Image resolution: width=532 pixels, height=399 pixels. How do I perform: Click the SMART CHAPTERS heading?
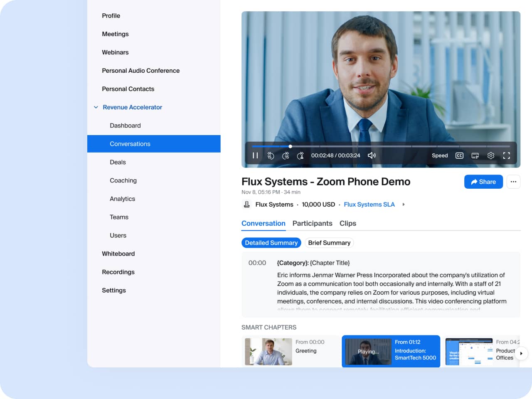click(x=269, y=328)
